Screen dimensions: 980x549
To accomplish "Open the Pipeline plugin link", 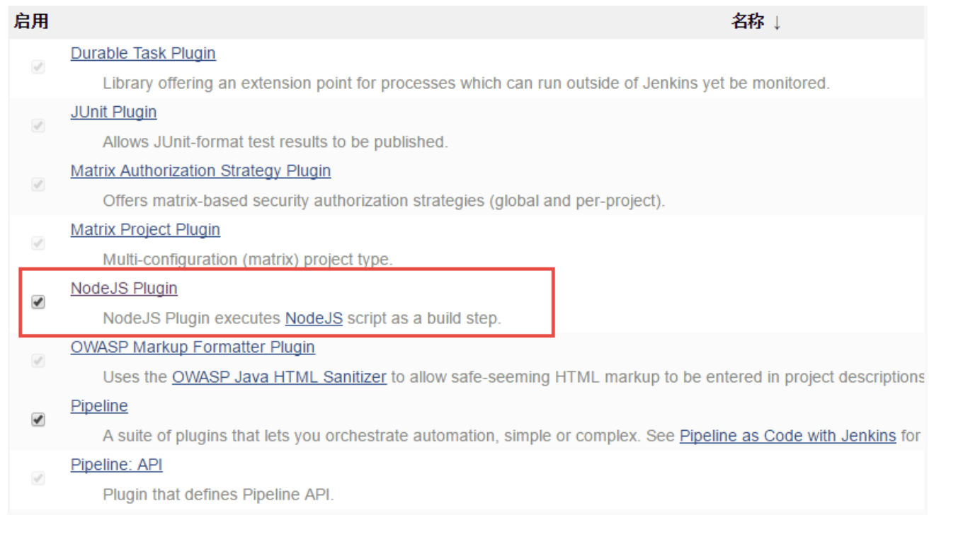I will coord(99,406).
